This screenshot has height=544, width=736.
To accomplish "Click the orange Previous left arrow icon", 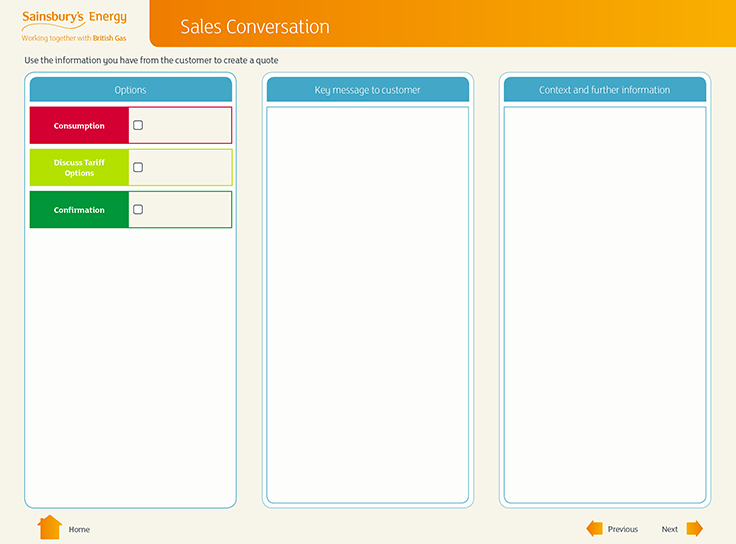I will point(594,529).
